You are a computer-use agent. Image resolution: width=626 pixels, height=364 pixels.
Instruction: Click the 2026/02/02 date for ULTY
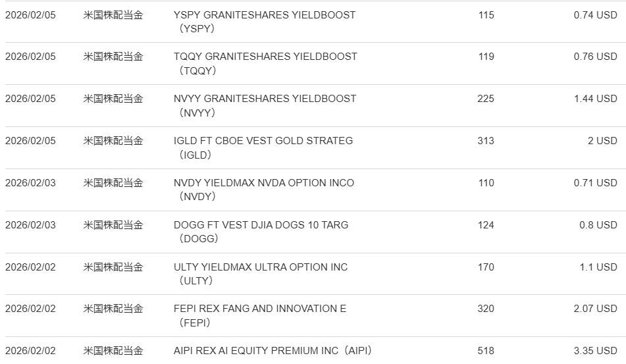(x=30, y=267)
